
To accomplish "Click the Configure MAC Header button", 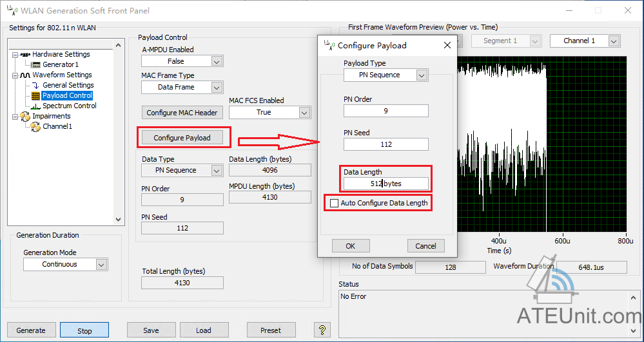I will point(182,113).
